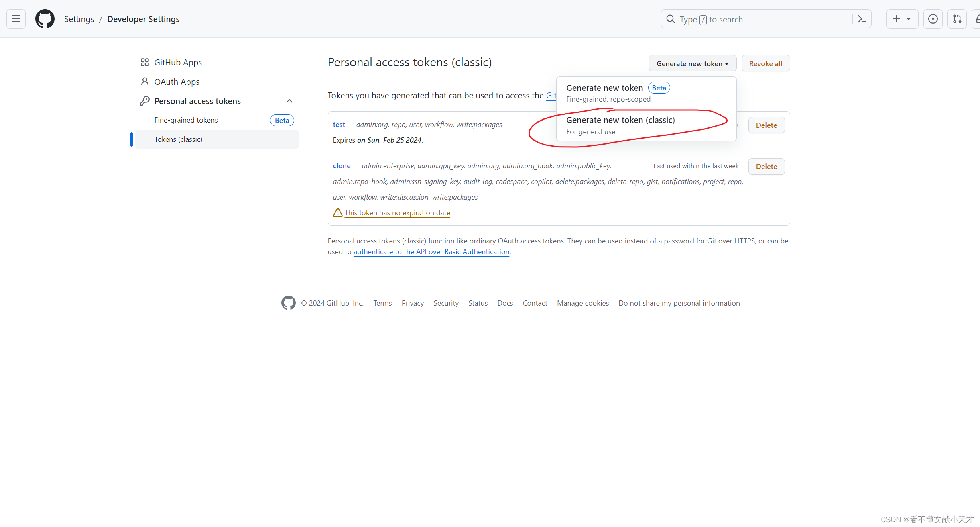The height and width of the screenshot is (527, 980).
Task: Click the Issues icon in header
Action: tap(933, 19)
